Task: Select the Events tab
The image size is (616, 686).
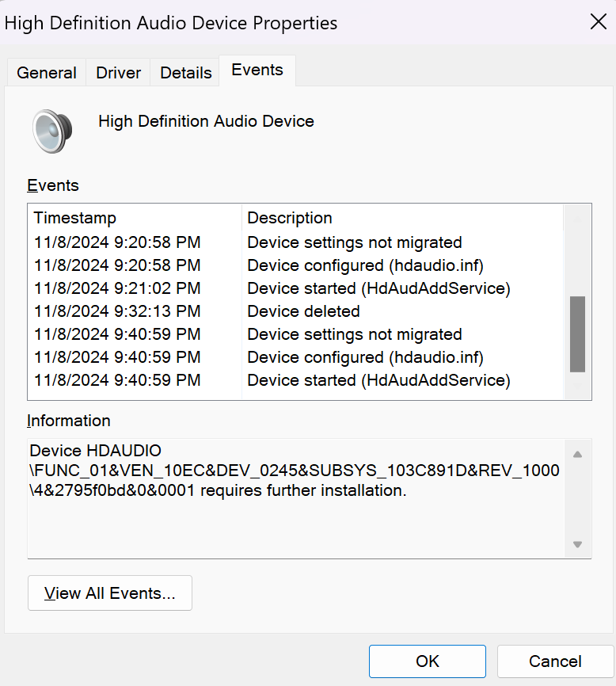Action: pyautogui.click(x=257, y=70)
